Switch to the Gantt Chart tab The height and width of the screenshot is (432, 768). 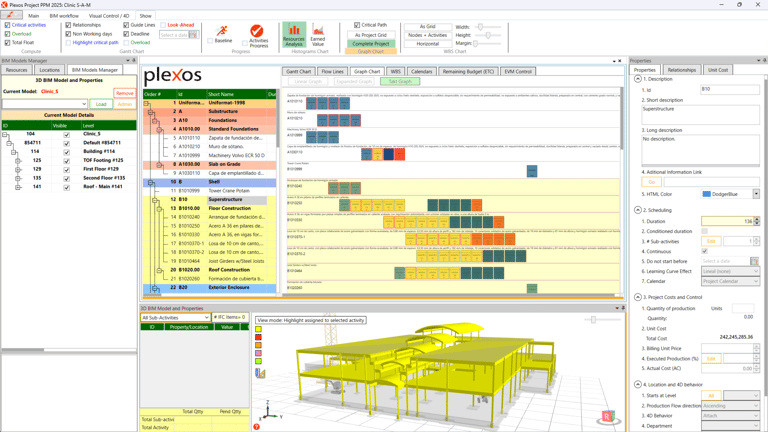point(298,72)
